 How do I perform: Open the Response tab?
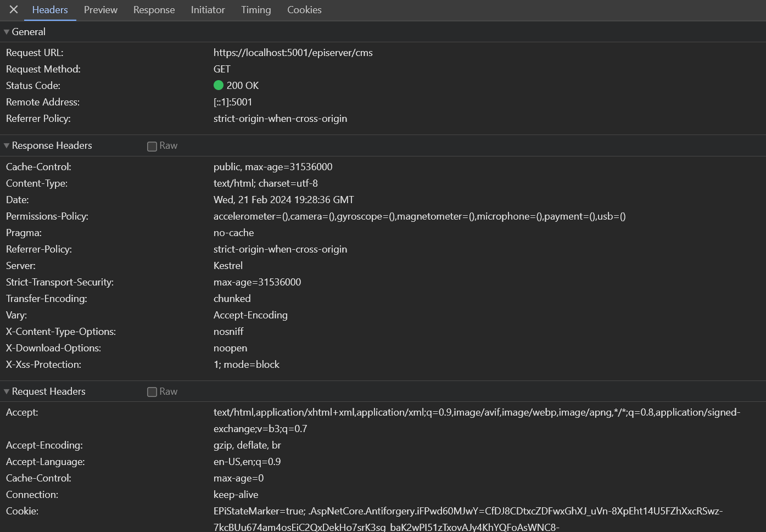154,10
